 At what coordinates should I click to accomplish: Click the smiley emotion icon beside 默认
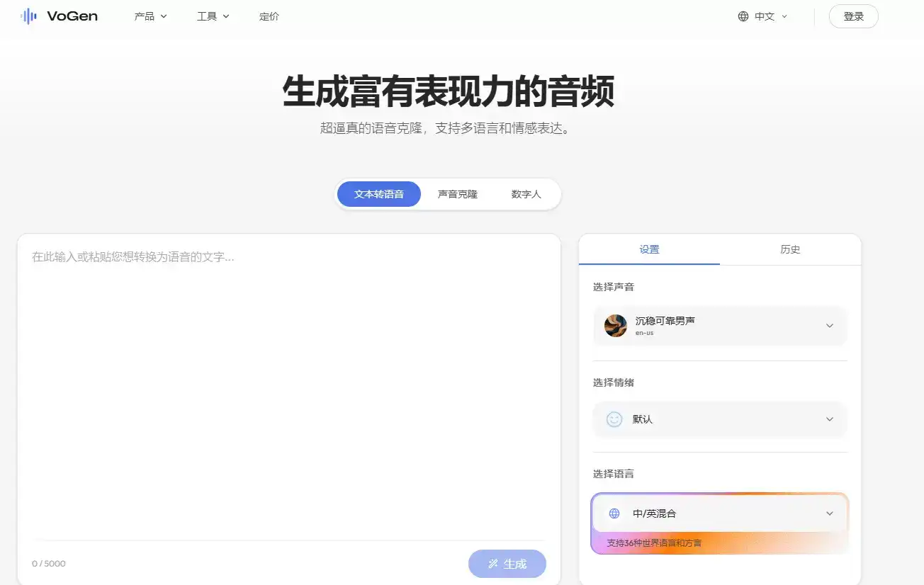pyautogui.click(x=614, y=419)
